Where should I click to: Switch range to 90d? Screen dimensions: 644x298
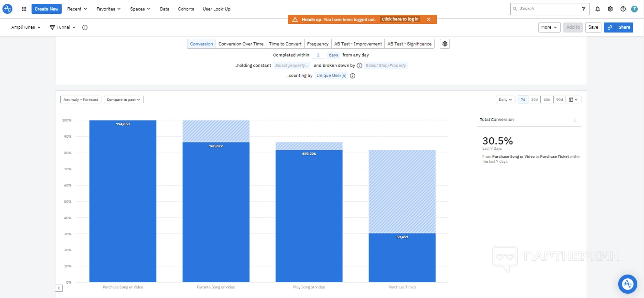559,99
